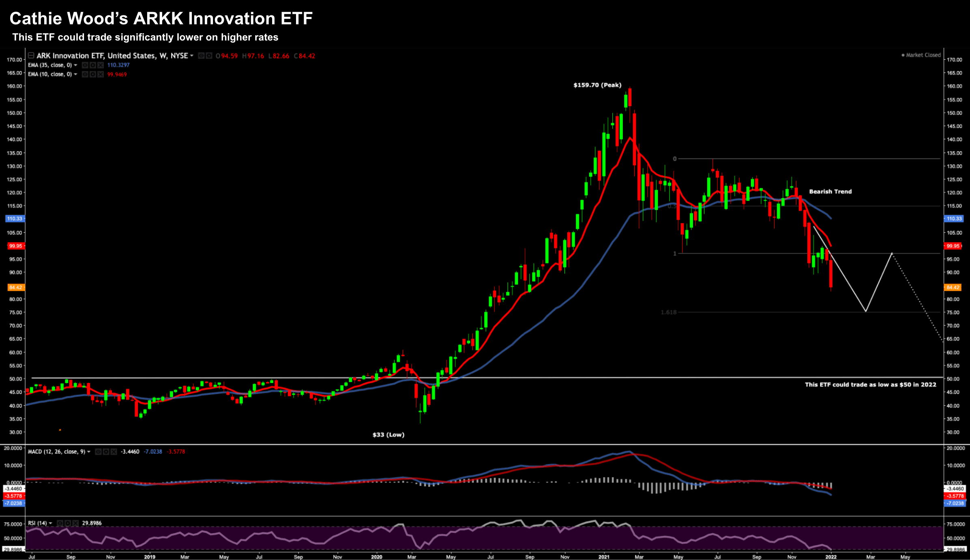The width and height of the screenshot is (970, 560).
Task: Open settings gear for EMA 10 indicator
Action: [x=92, y=75]
